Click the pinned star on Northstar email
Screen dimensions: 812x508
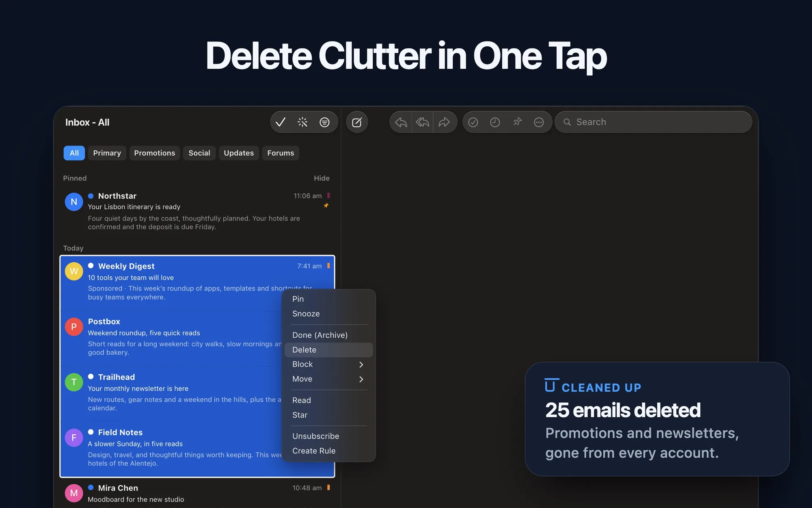(x=326, y=206)
